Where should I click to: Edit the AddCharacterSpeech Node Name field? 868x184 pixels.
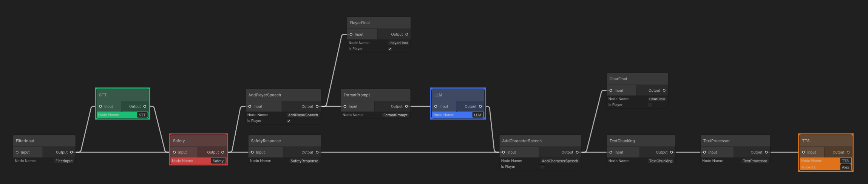560,161
